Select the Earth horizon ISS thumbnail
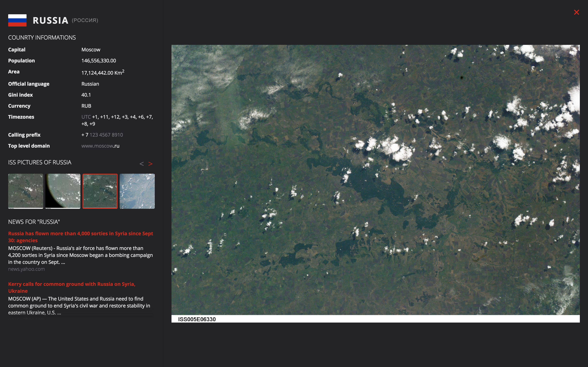The image size is (588, 367). 63,191
